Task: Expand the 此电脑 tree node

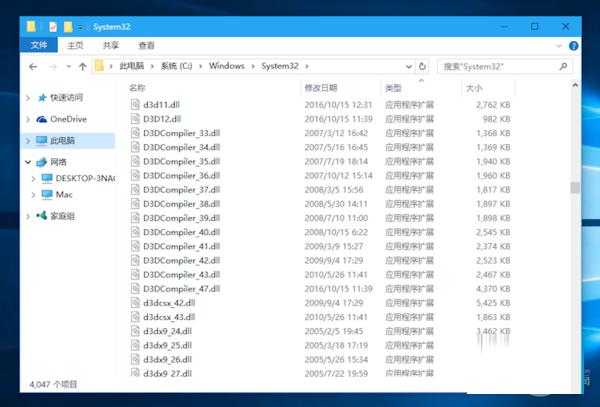Action: [x=28, y=141]
